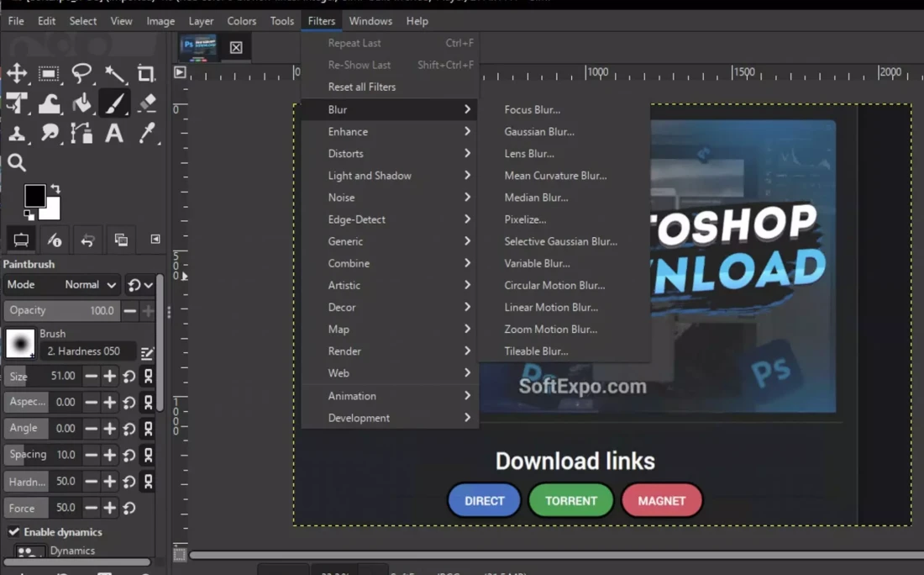This screenshot has height=575, width=924.
Task: Select the Text tool
Action: 114,133
